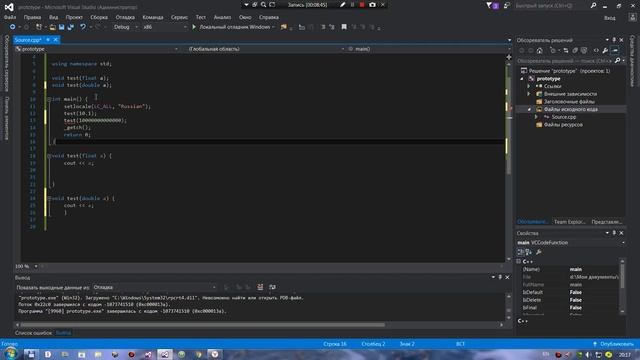Expand the Source.cpp tree node
Image resolution: width=640 pixels, height=360 pixels.
536,117
